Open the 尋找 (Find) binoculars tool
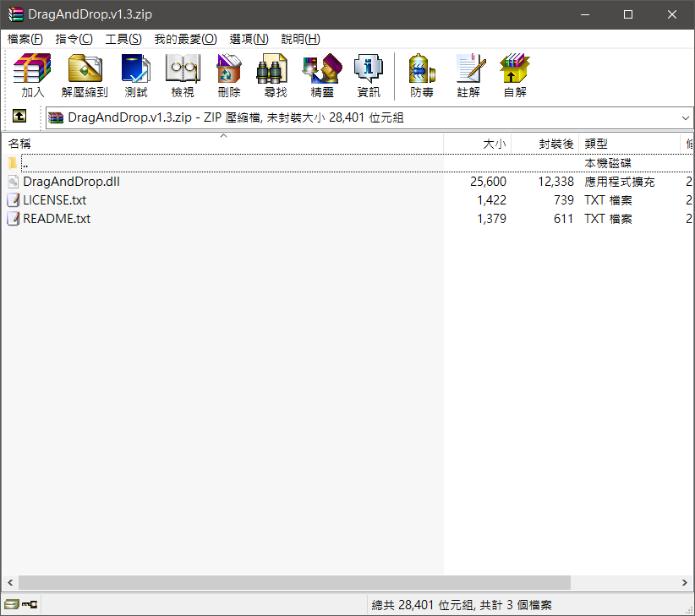Image resolution: width=695 pixels, height=616 pixels. [x=275, y=76]
